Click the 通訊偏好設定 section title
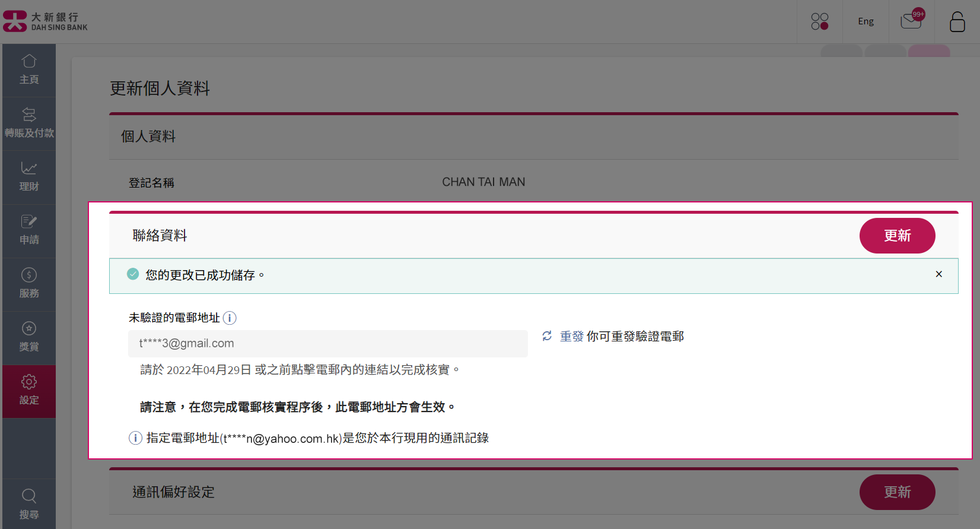Viewport: 980px width, 529px height. tap(173, 492)
